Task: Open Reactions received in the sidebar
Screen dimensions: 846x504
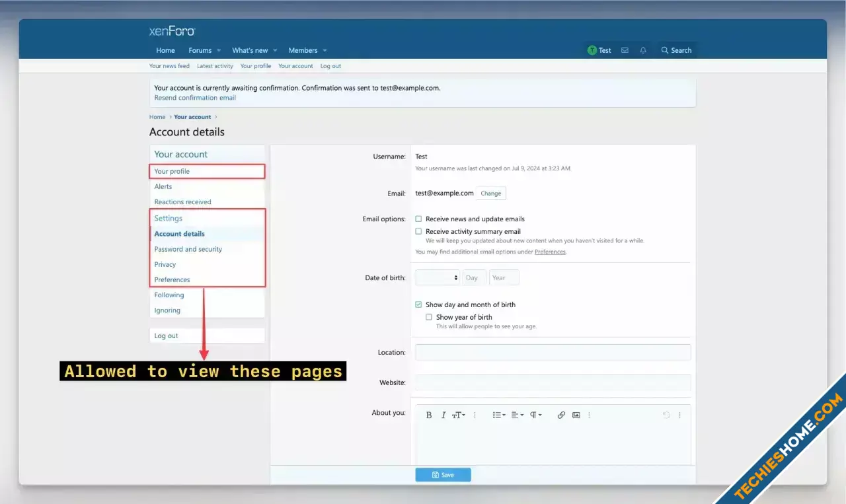Action: [207, 202]
